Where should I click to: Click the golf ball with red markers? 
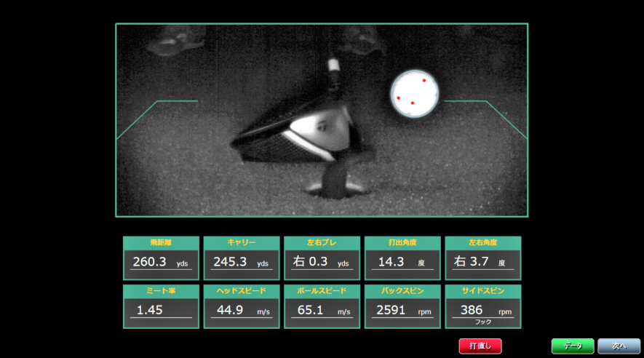pyautogui.click(x=414, y=92)
